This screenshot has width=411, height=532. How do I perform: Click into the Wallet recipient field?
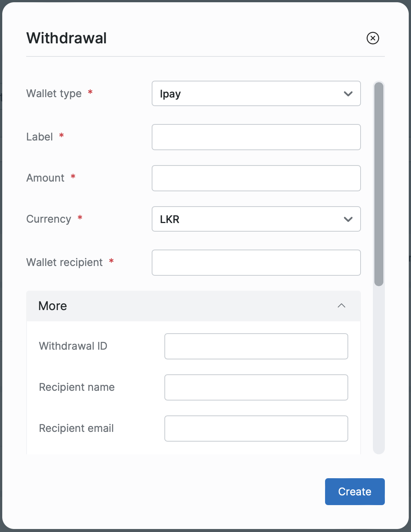[256, 263]
